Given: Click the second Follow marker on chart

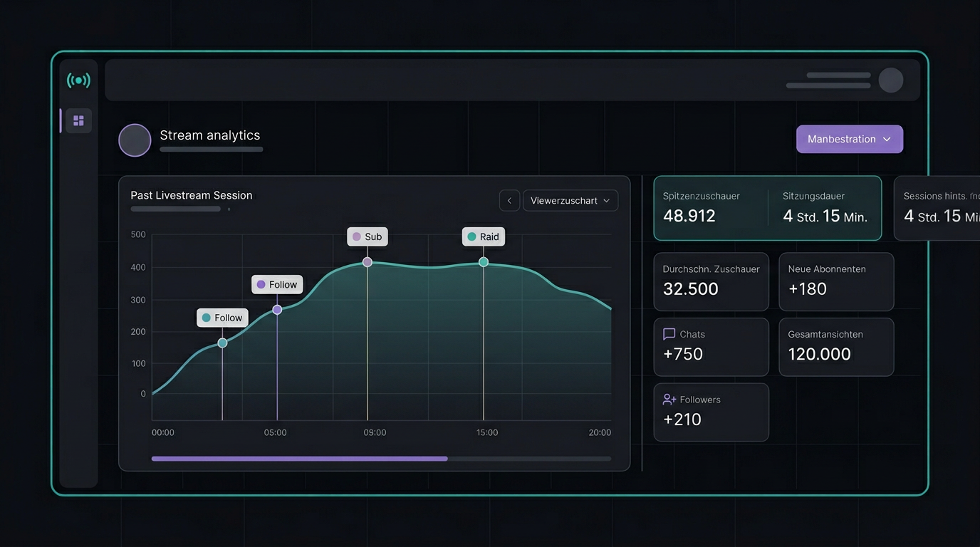Looking at the screenshot, I should pos(277,284).
